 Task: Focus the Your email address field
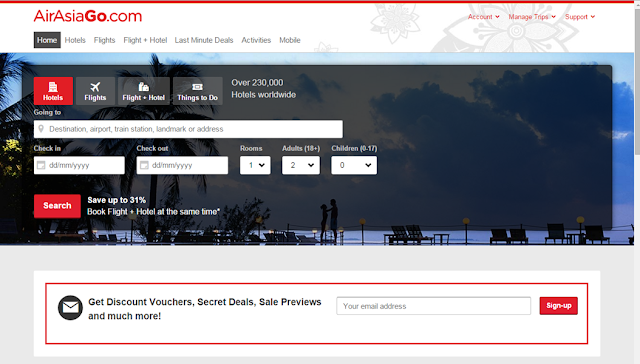click(x=433, y=306)
